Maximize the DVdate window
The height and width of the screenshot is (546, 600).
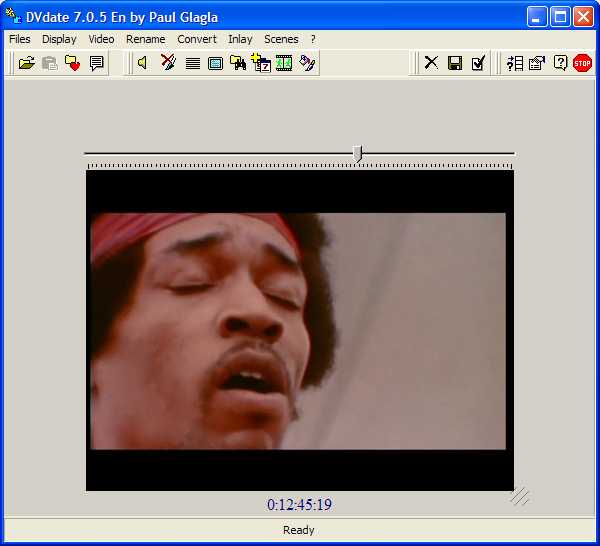click(560, 17)
